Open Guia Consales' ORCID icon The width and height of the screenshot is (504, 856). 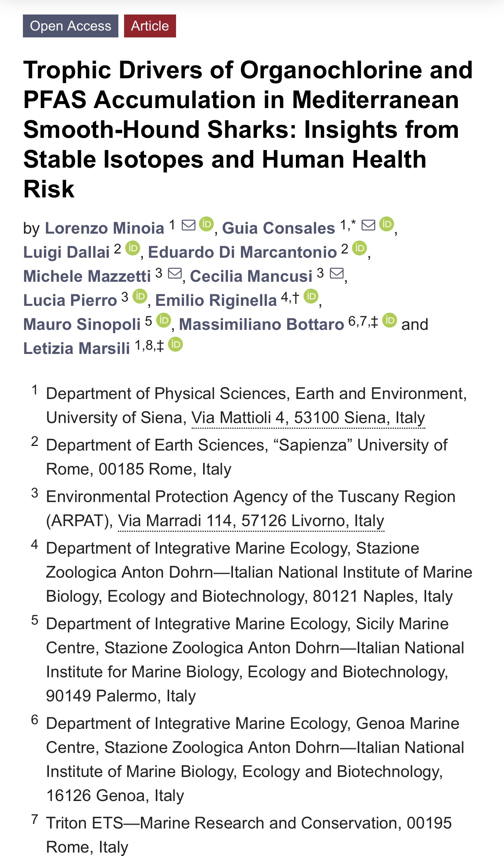(x=386, y=224)
